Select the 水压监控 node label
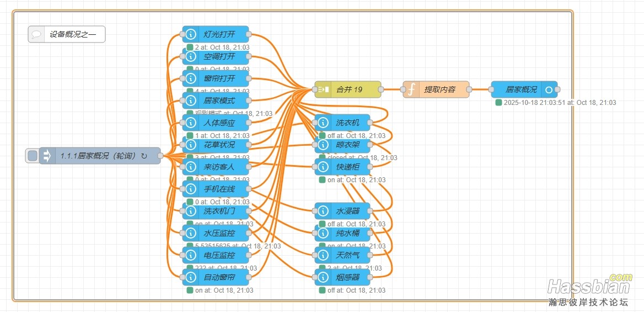 [x=219, y=233]
